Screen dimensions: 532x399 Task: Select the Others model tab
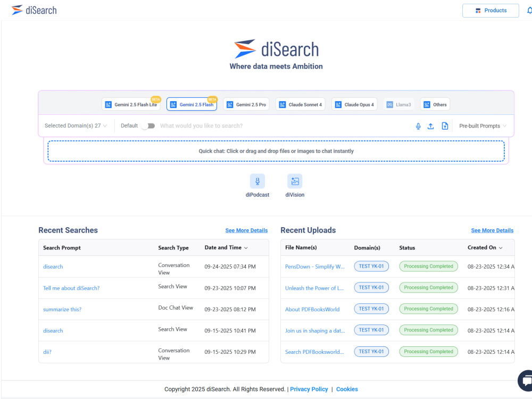click(x=435, y=104)
